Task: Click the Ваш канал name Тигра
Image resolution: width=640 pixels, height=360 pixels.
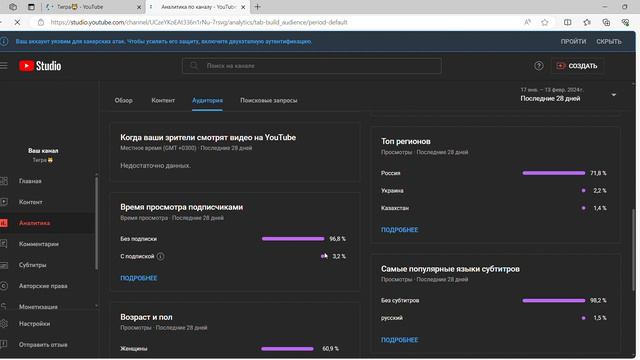Action: click(43, 160)
